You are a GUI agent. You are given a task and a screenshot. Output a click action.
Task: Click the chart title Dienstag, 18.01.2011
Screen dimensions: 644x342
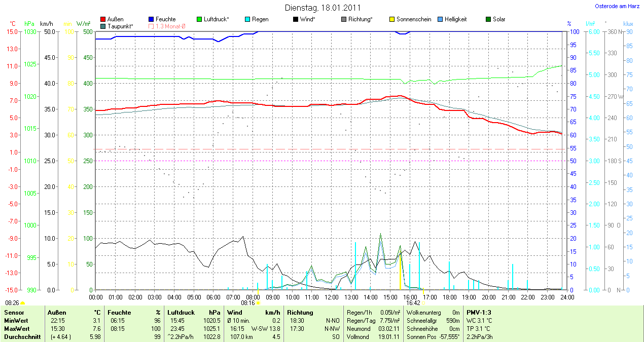322,8
